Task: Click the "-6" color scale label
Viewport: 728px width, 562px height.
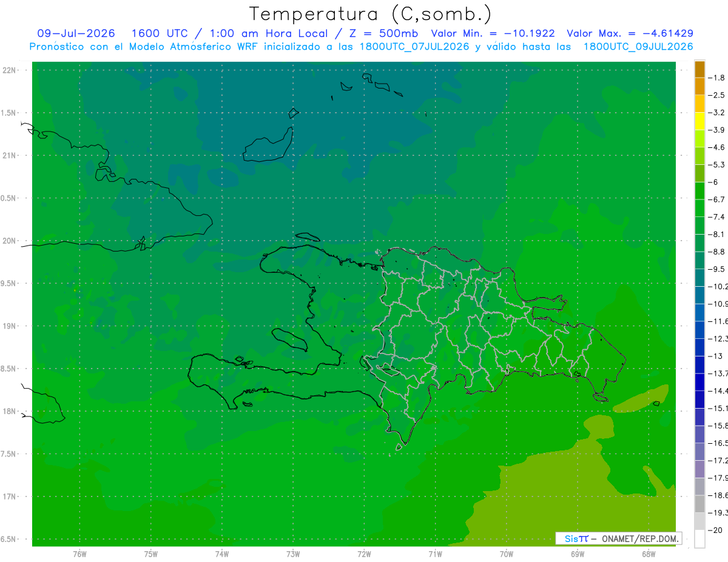Action: pos(715,182)
